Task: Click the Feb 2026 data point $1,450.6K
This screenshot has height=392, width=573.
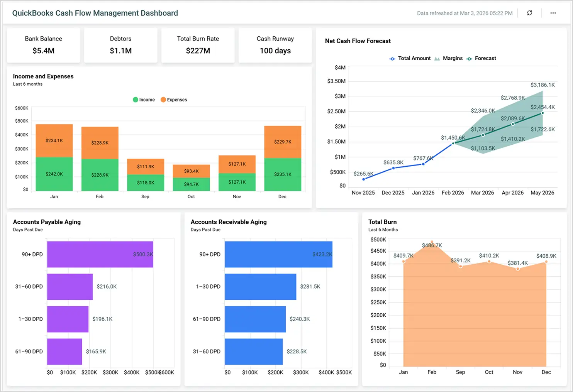Action: (453, 143)
